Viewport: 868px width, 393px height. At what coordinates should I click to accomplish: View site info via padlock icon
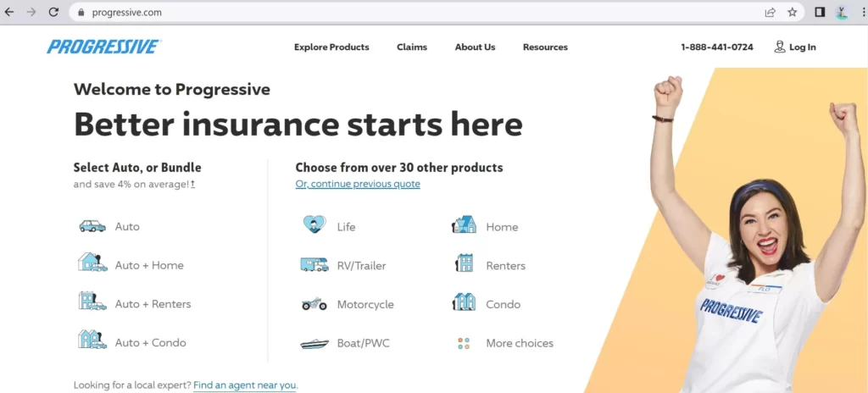[x=81, y=12]
